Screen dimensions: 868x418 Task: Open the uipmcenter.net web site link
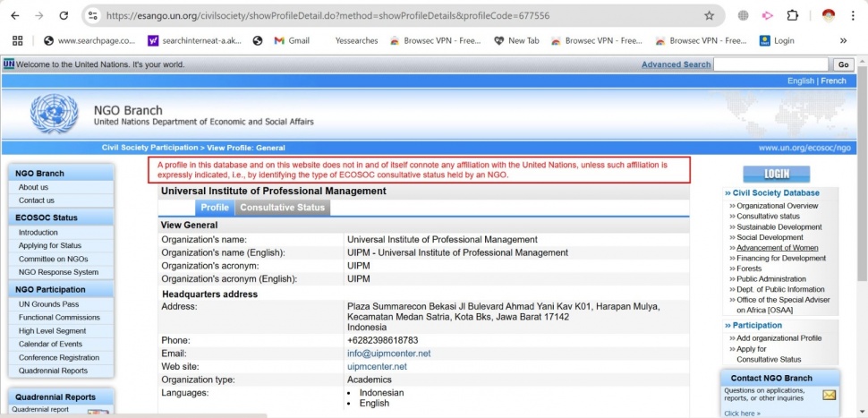click(377, 366)
